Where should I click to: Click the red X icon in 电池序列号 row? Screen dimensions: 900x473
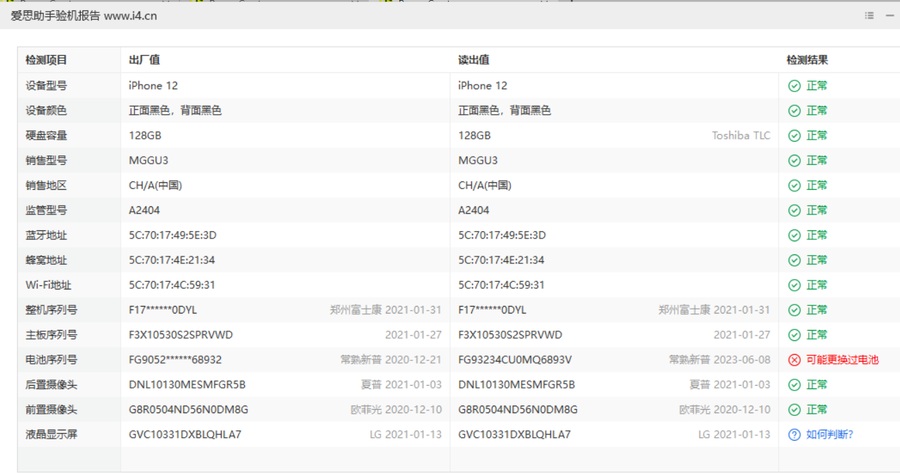point(794,360)
